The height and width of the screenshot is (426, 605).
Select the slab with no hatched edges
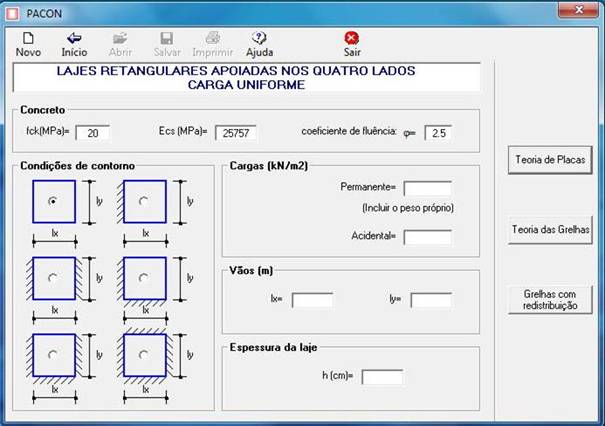52,201
